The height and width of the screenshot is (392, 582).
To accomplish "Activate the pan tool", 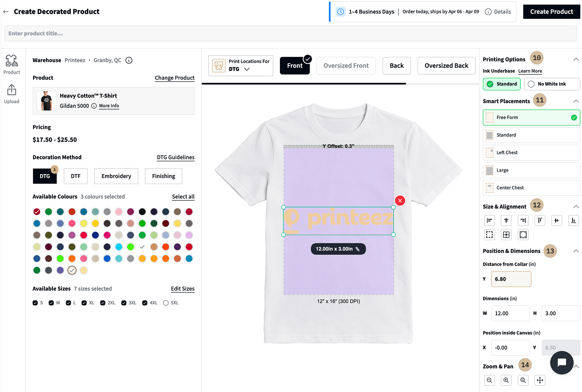I will point(540,380).
